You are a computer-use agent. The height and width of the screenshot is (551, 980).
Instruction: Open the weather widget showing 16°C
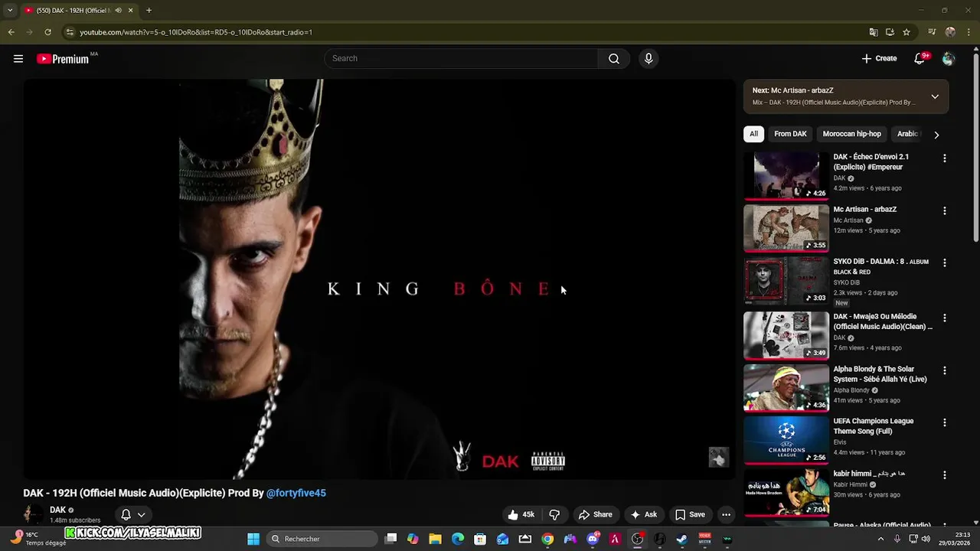(38, 539)
